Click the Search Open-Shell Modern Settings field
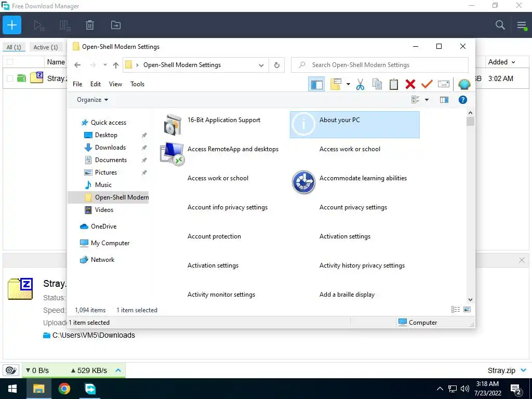The width and height of the screenshot is (532, 399). click(x=380, y=65)
